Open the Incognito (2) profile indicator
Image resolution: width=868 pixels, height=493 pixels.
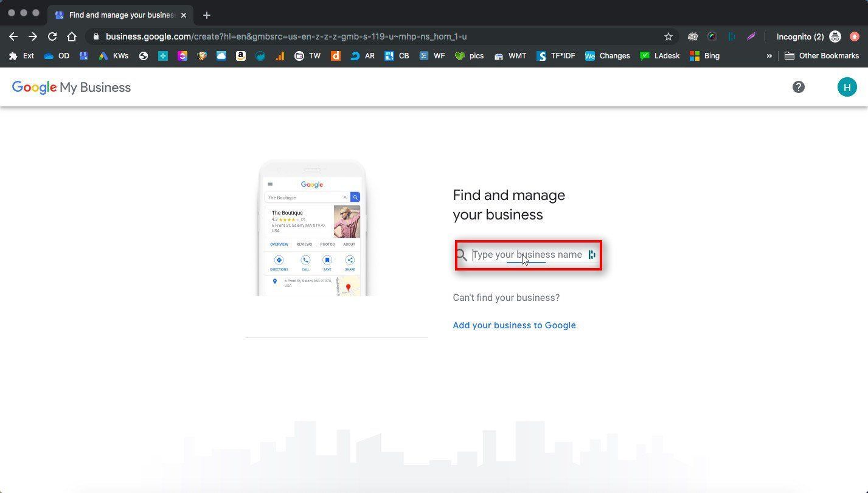(809, 36)
